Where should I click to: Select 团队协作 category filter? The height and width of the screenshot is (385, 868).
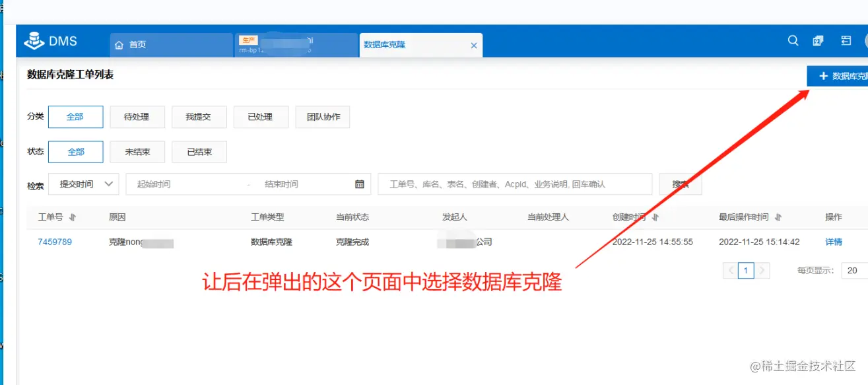tap(323, 117)
